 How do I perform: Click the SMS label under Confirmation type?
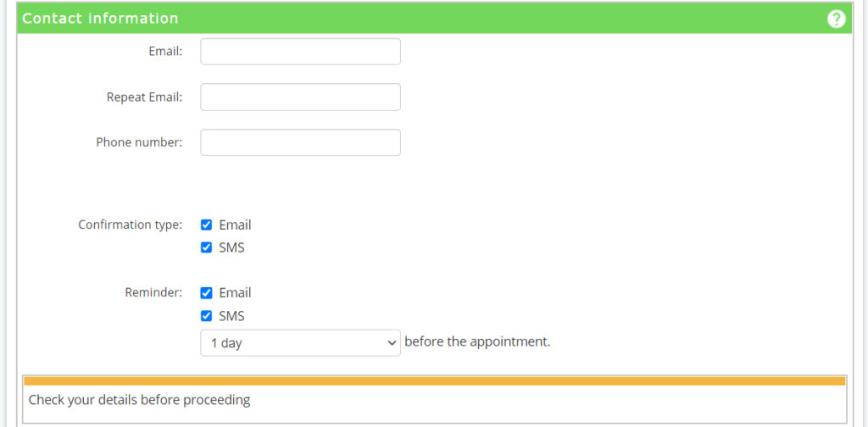click(x=231, y=247)
